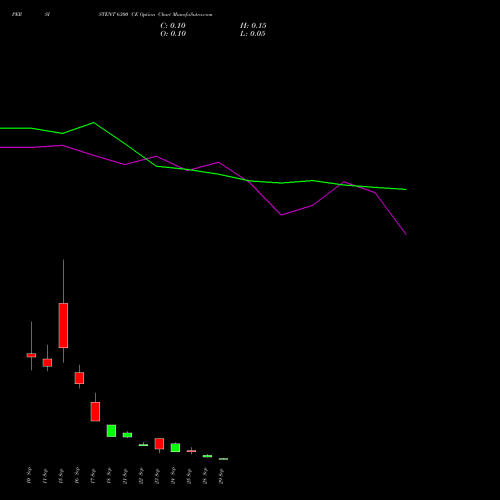Click the close value 'C: 0.10'
Viewport: 500px width, 500px height.
click(173, 26)
